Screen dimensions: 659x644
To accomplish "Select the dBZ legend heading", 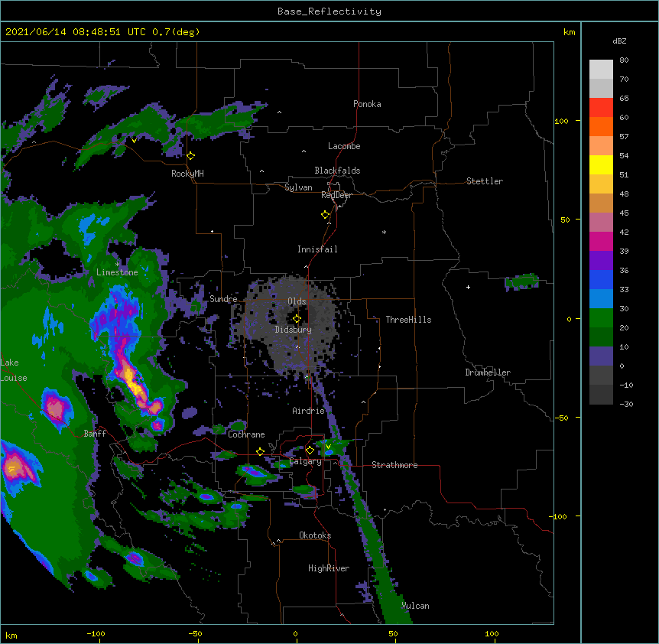I will click(619, 41).
